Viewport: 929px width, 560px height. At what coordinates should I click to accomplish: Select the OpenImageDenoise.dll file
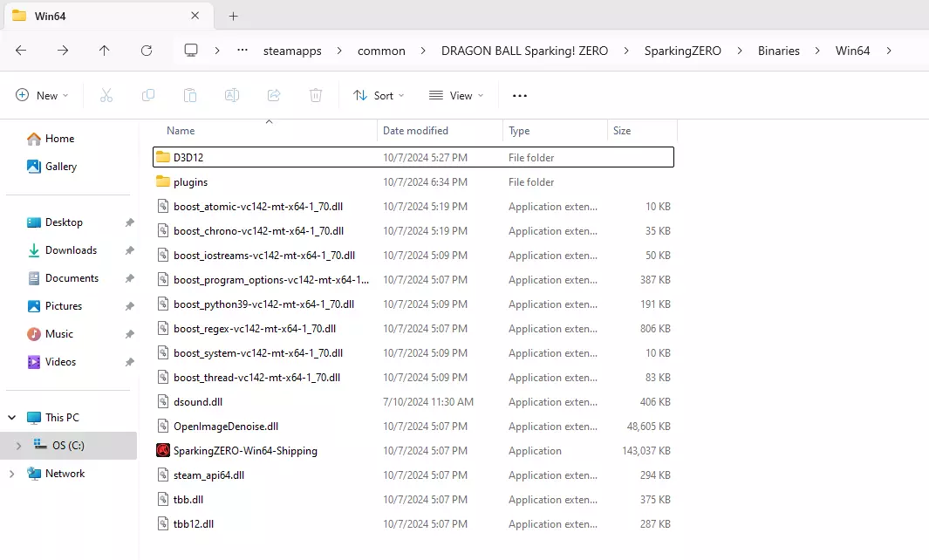point(413,426)
